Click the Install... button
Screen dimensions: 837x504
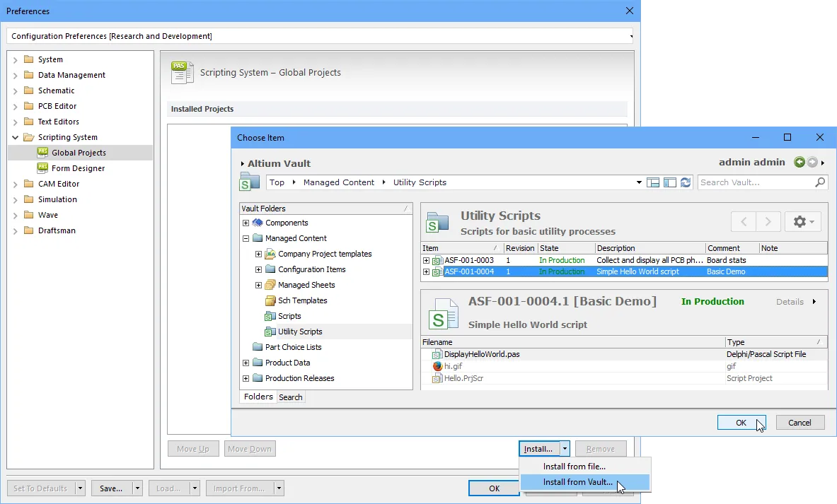coord(538,449)
